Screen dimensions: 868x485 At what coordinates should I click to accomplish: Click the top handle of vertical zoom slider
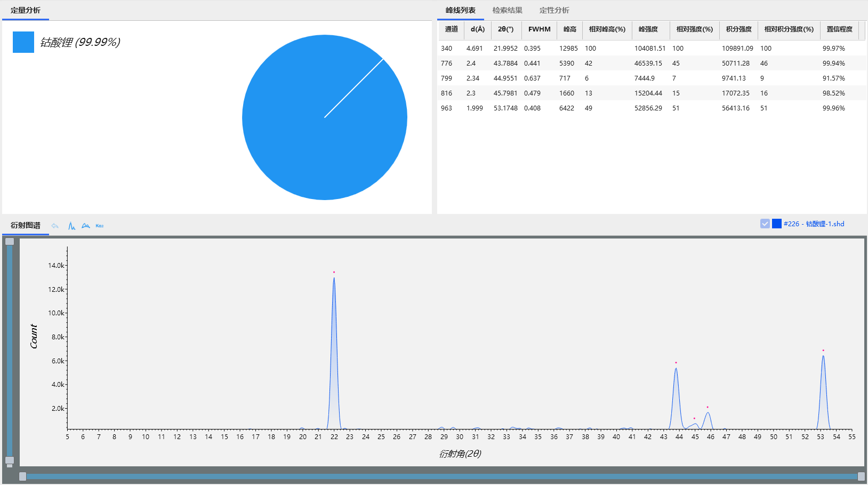point(10,242)
